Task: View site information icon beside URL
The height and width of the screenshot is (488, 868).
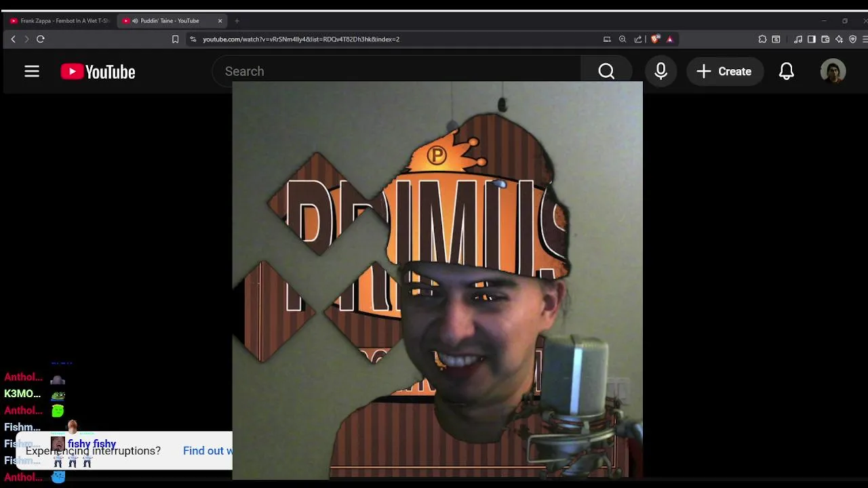Action: pos(193,39)
